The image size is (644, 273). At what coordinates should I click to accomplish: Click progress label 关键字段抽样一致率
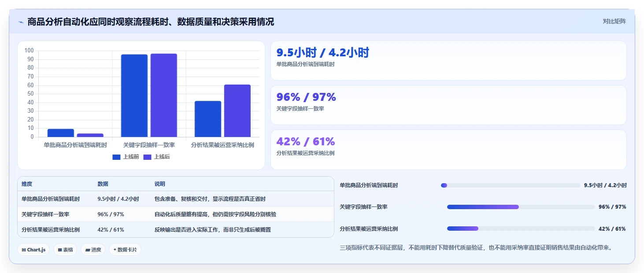click(363, 207)
